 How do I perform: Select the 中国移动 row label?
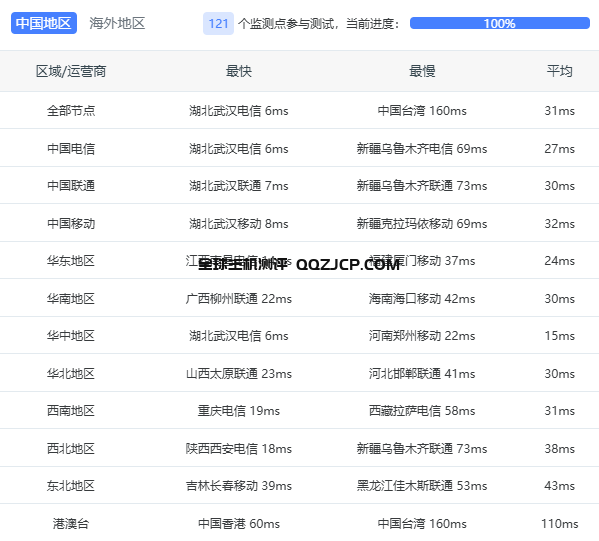pos(71,224)
